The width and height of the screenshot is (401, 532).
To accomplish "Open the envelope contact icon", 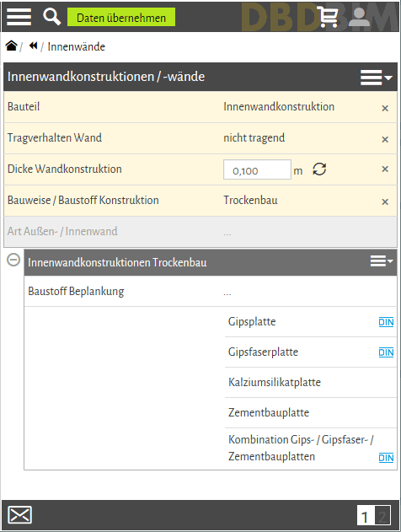I will 19,514.
